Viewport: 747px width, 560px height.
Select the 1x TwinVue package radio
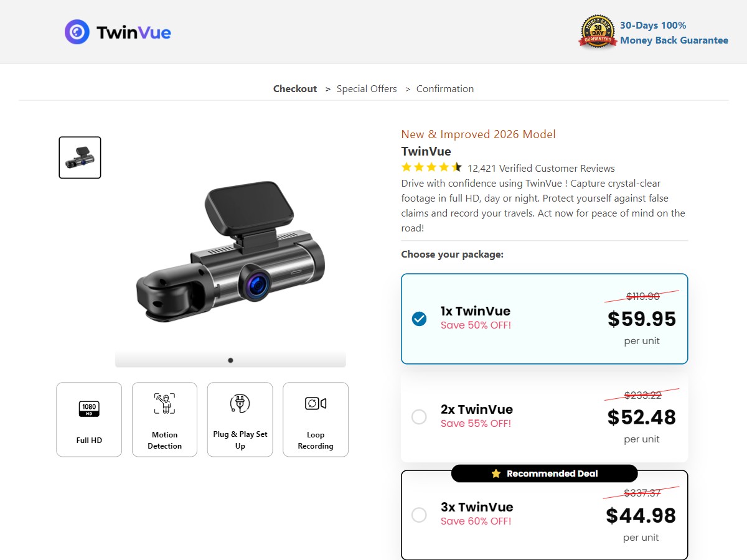point(419,319)
